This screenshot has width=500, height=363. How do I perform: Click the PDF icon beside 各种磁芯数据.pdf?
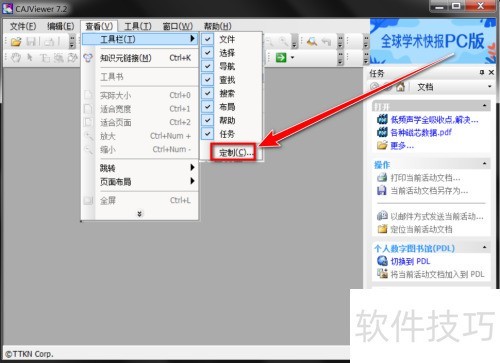tap(382, 132)
